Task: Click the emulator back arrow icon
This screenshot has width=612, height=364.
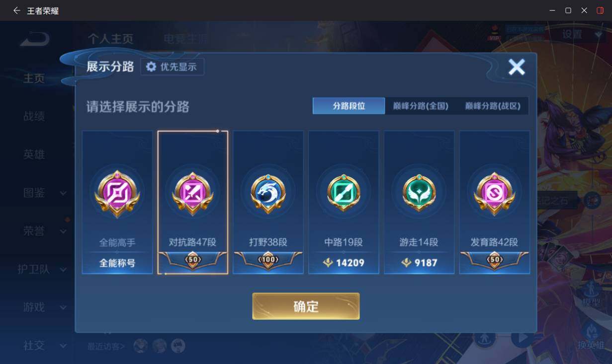Action: point(16,10)
